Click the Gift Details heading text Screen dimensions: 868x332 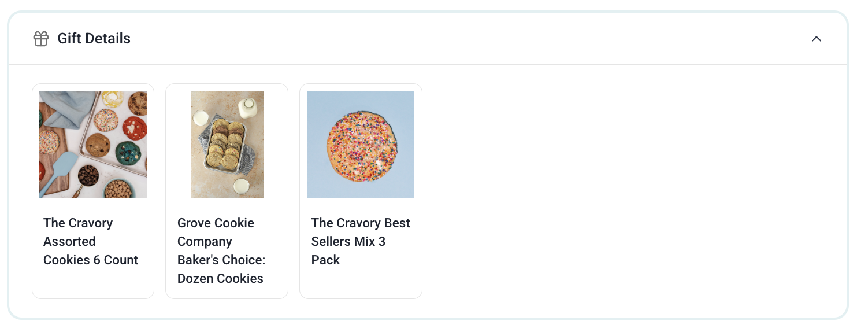(94, 39)
